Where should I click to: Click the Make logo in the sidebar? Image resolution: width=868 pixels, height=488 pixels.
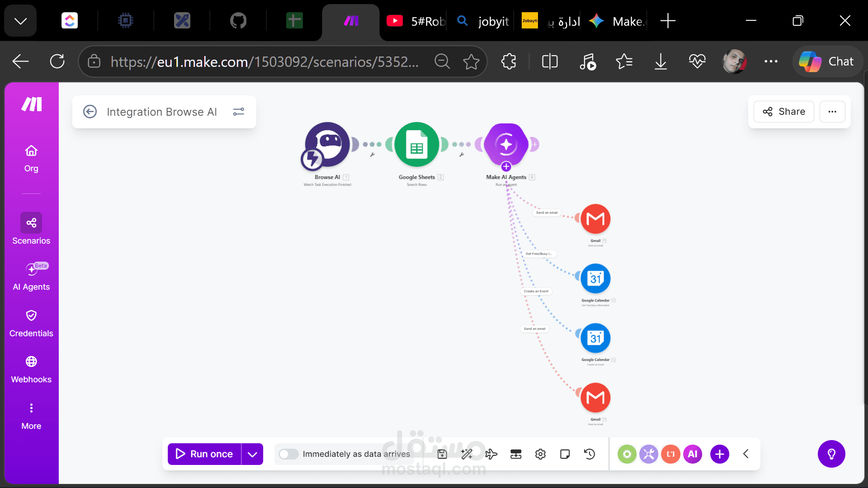pyautogui.click(x=32, y=104)
